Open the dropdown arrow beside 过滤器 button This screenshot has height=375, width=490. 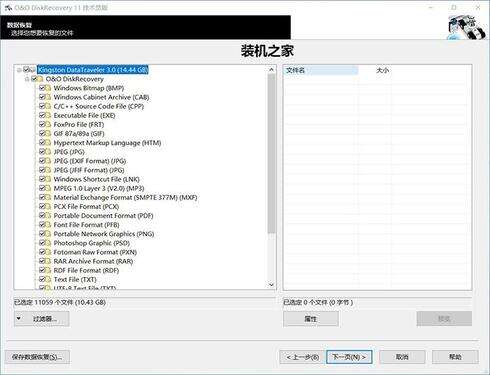tap(19, 319)
